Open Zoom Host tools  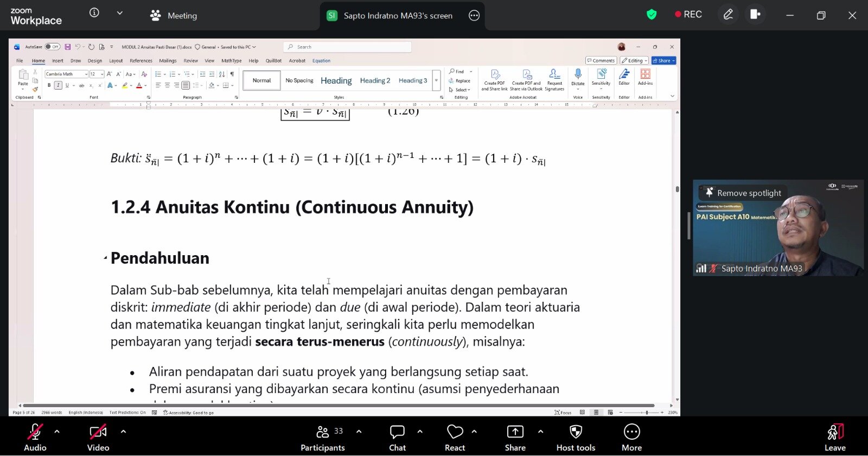(576, 438)
